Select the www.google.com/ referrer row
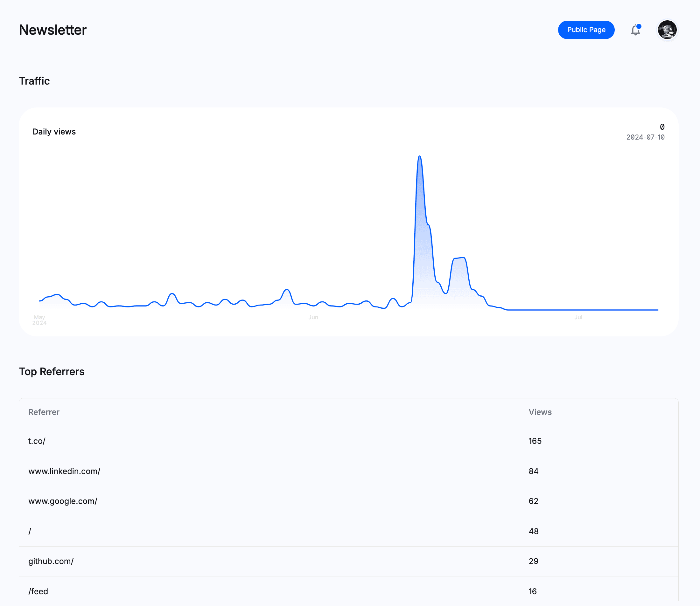 [x=349, y=501]
